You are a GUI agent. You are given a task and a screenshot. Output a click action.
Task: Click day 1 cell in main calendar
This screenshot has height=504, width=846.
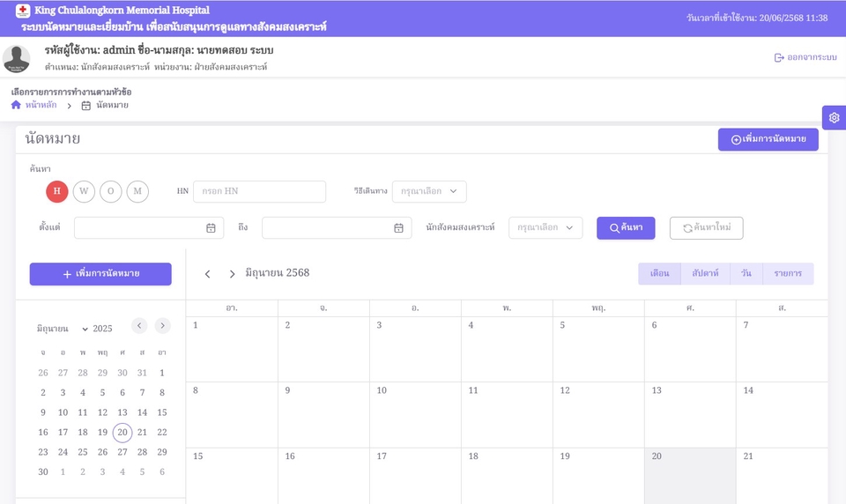tap(232, 349)
